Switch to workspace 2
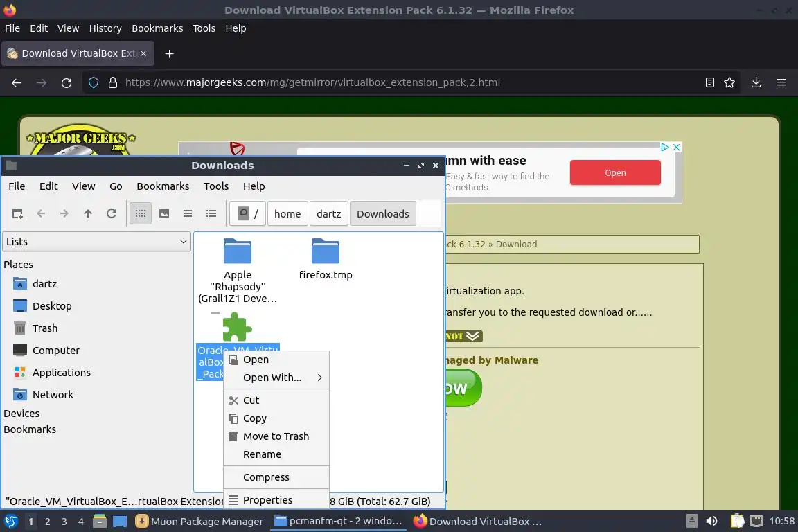798x532 pixels. point(47,522)
